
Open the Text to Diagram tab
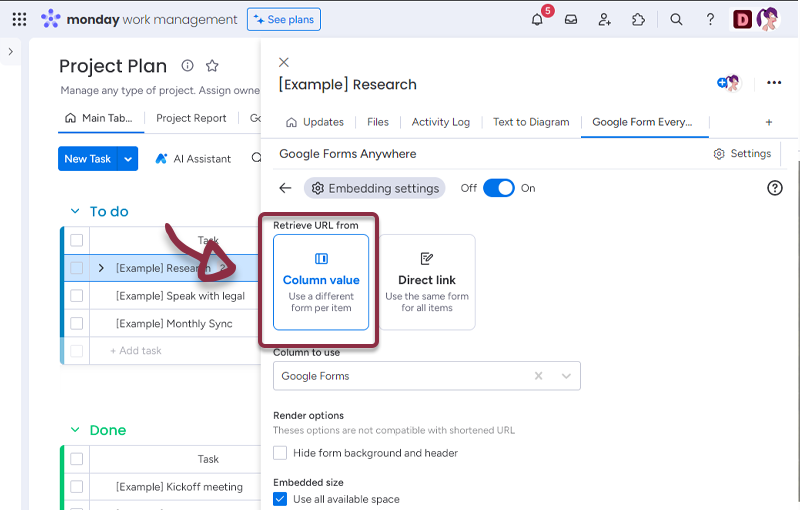pyautogui.click(x=530, y=122)
